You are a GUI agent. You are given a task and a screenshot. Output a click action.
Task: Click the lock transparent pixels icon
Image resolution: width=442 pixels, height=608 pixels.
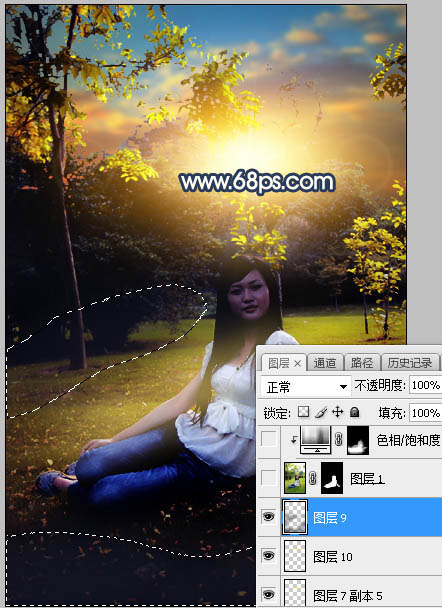pos(304,412)
